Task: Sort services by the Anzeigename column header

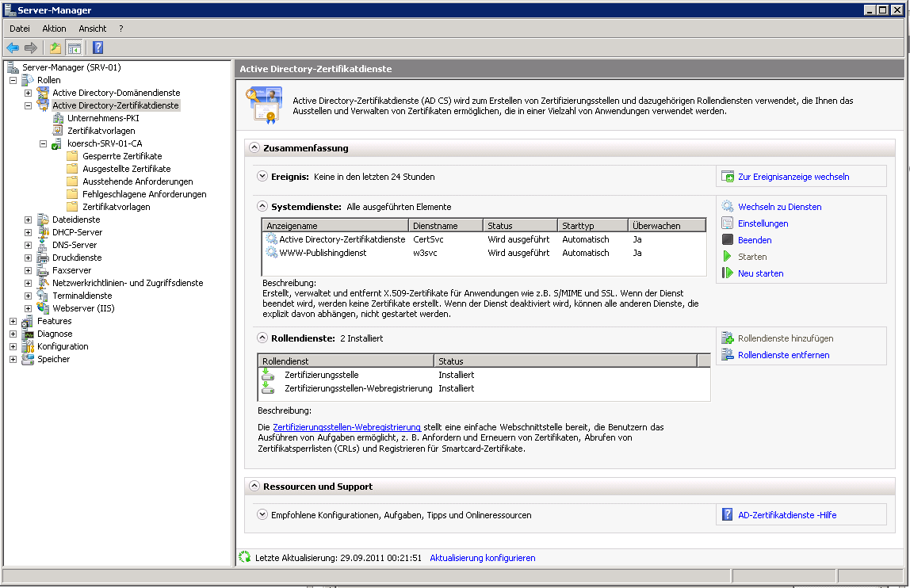Action: 335,225
